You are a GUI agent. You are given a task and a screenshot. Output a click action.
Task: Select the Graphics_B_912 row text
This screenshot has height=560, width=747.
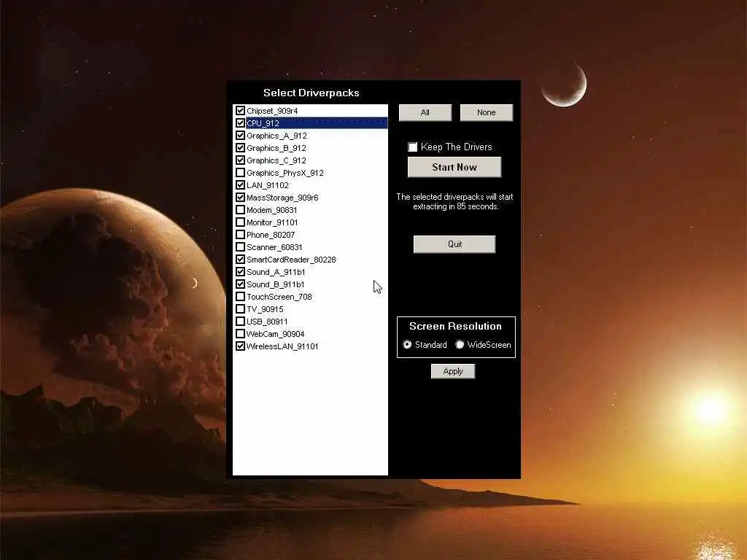coord(276,148)
